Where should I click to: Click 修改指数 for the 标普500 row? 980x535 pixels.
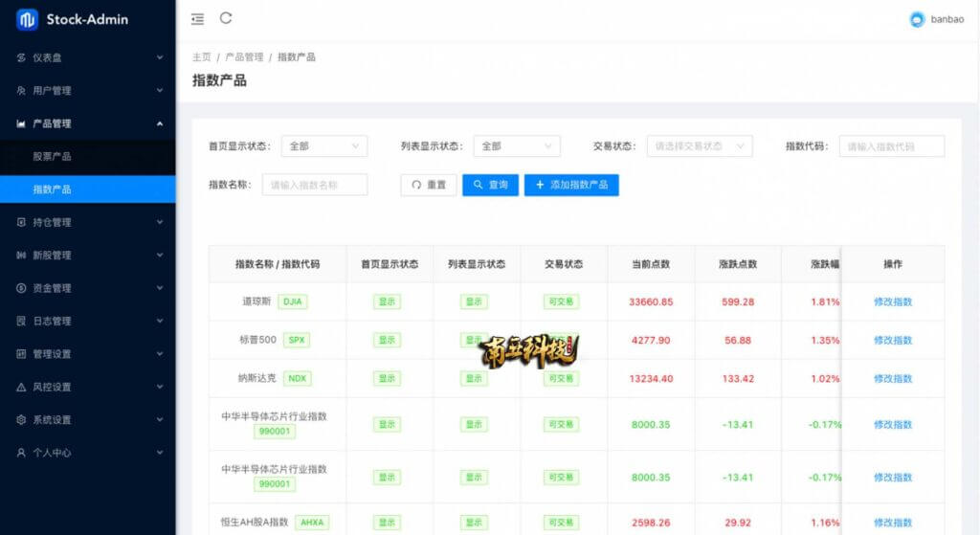click(893, 340)
